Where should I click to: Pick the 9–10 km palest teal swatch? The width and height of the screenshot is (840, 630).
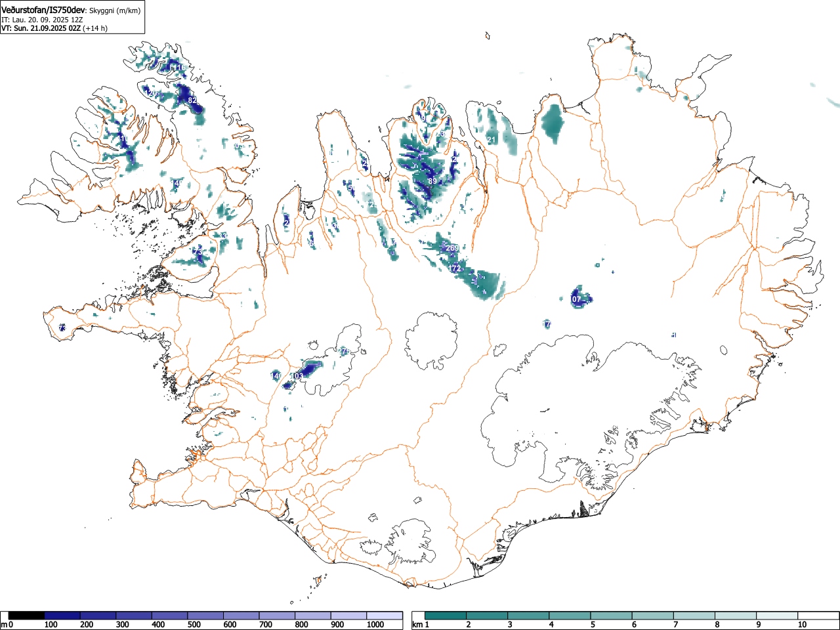pyautogui.click(x=777, y=616)
